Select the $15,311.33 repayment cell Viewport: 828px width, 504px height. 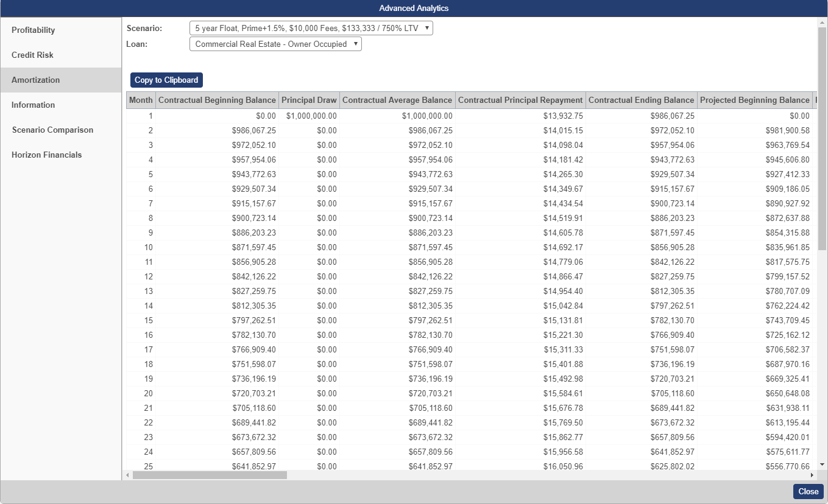tap(520, 349)
